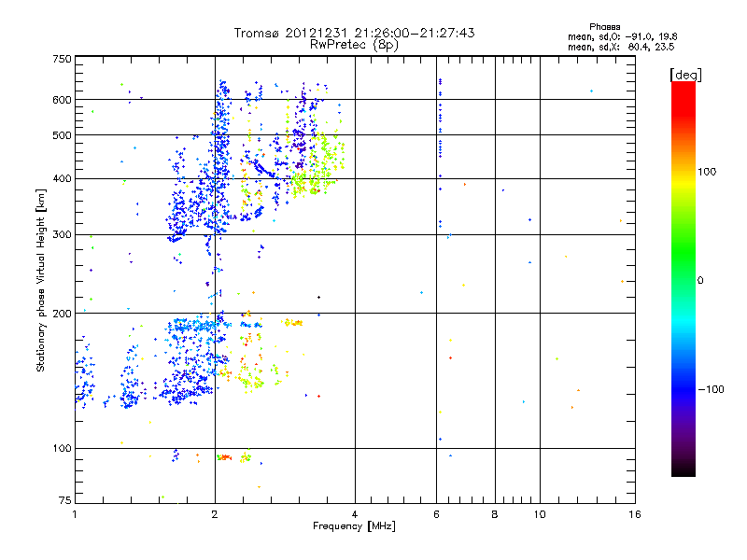This screenshot has width=747, height=560.
Task: Click the "Phases" header text
Action: (x=604, y=27)
